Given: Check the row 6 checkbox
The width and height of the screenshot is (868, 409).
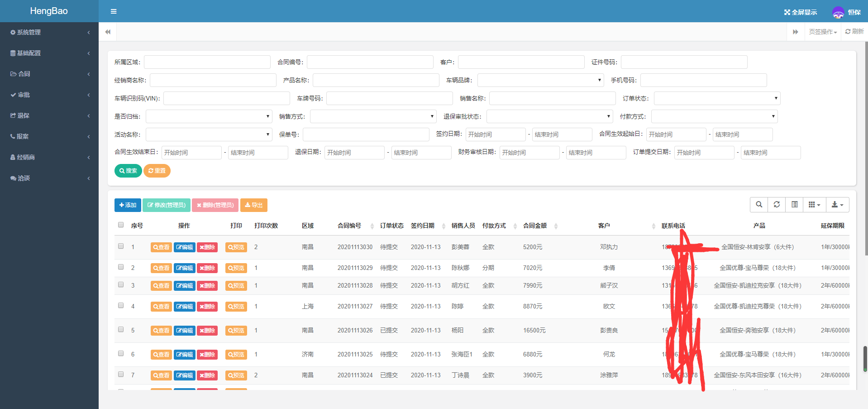Looking at the screenshot, I should (121, 353).
